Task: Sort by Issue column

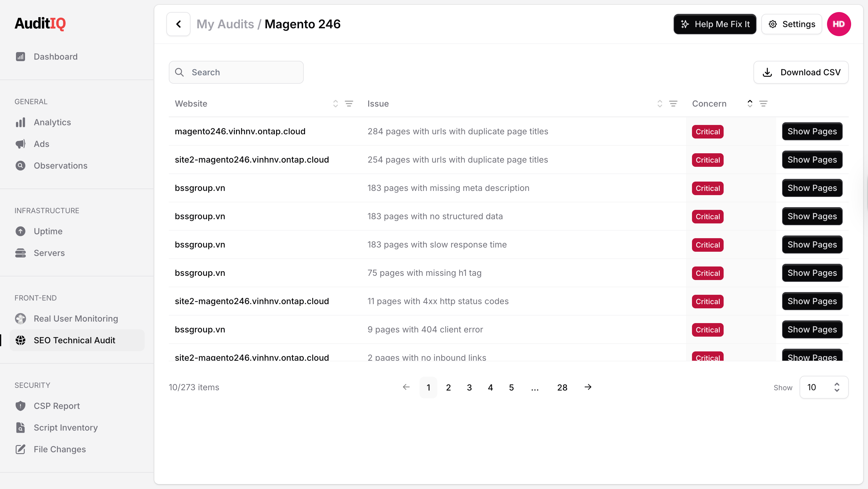Action: (x=660, y=104)
